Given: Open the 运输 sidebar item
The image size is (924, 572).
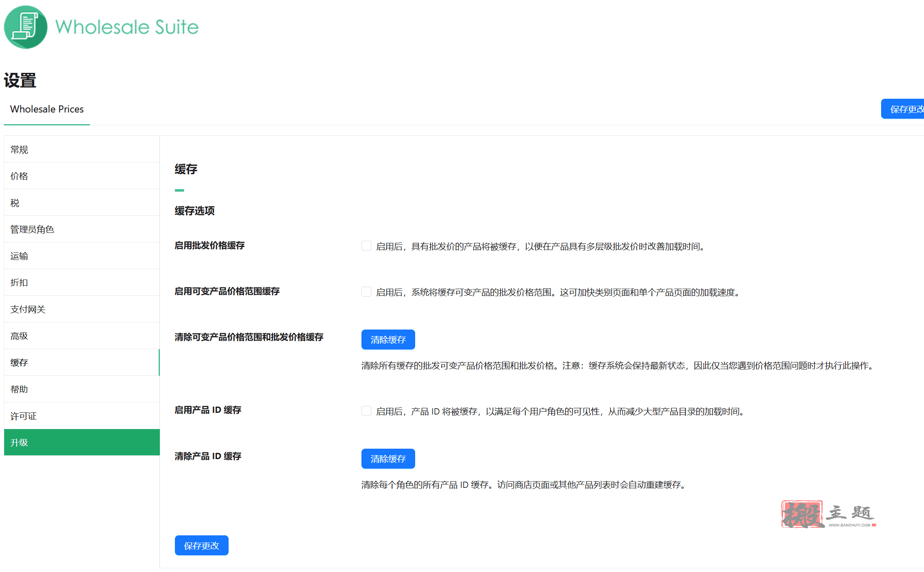Looking at the screenshot, I should (x=82, y=256).
